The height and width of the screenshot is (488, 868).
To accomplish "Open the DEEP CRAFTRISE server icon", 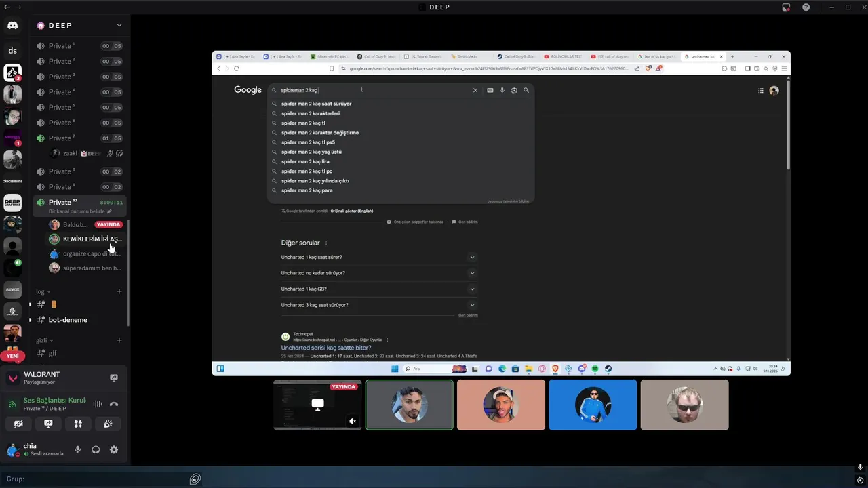I will pos(12,203).
